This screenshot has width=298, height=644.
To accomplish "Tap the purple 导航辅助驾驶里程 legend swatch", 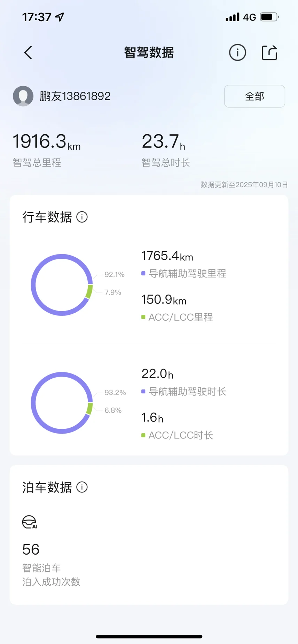I will click(x=143, y=273).
